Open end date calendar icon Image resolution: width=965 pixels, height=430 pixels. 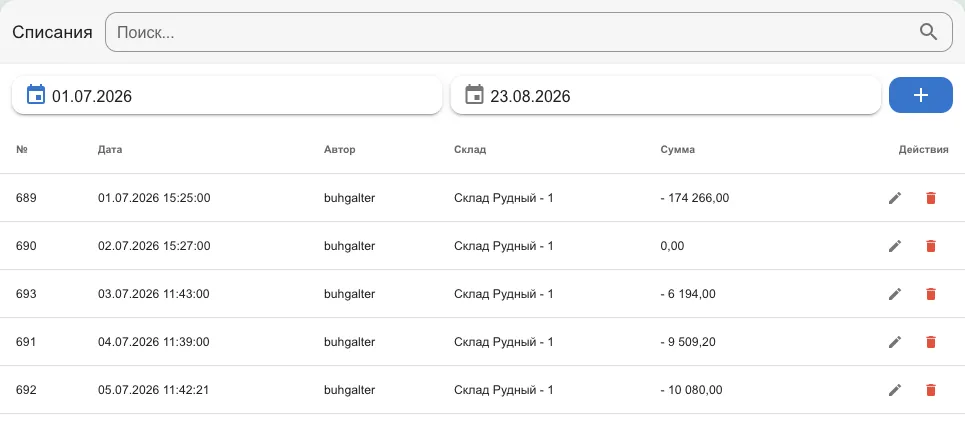[474, 95]
